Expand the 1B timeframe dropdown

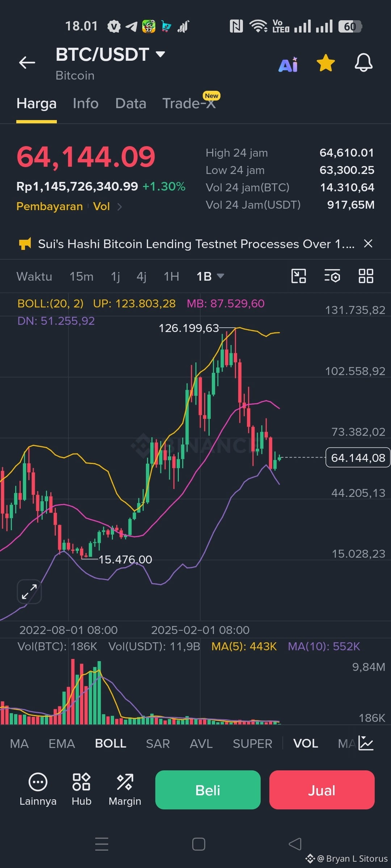(210, 276)
